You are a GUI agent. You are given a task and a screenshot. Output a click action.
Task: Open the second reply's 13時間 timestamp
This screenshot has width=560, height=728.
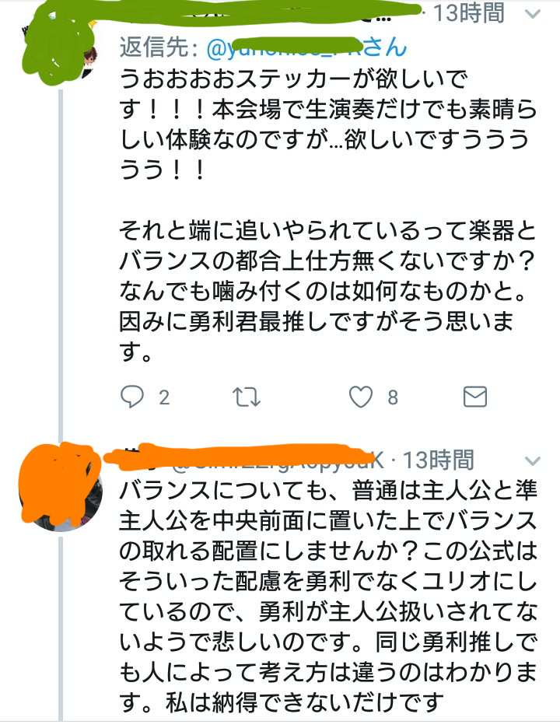pos(439,459)
